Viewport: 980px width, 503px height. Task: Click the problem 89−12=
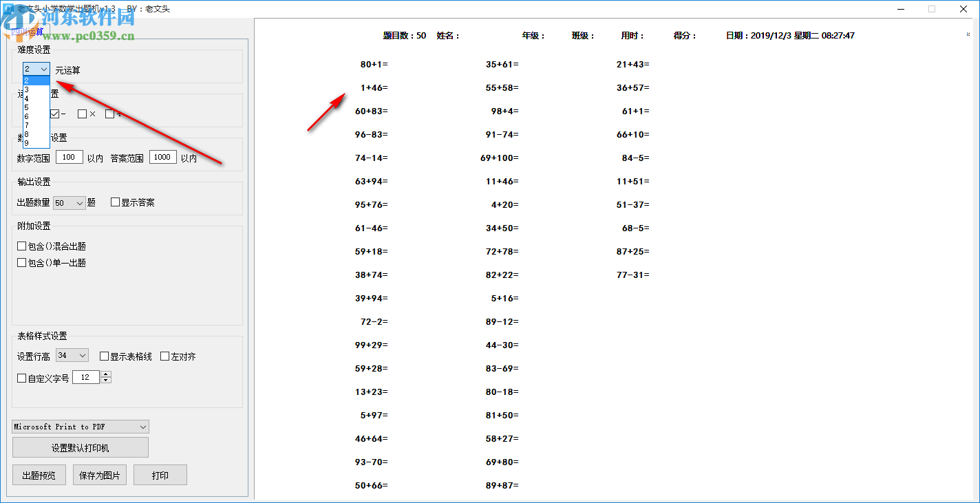click(x=502, y=321)
